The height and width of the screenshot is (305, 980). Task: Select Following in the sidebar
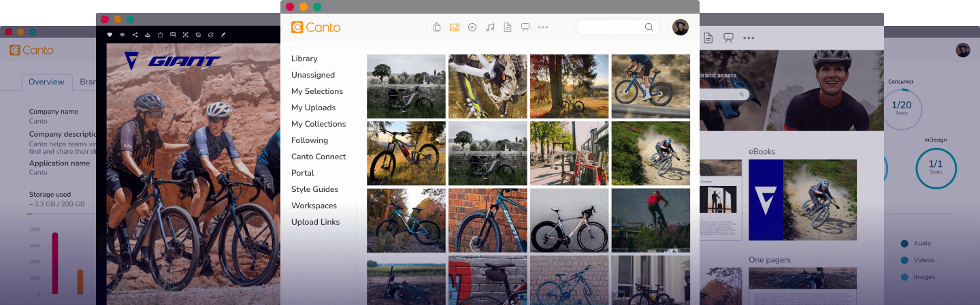(x=310, y=140)
